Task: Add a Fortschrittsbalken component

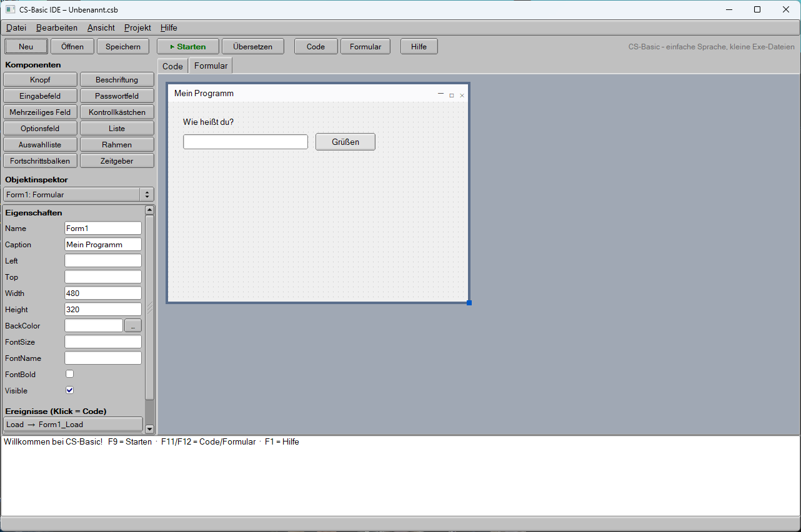Action: (x=40, y=161)
